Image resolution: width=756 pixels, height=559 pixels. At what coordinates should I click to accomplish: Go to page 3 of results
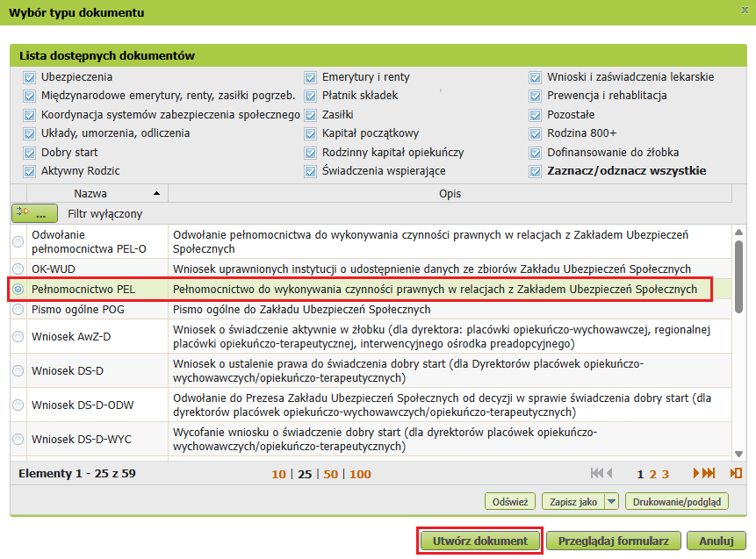666,474
